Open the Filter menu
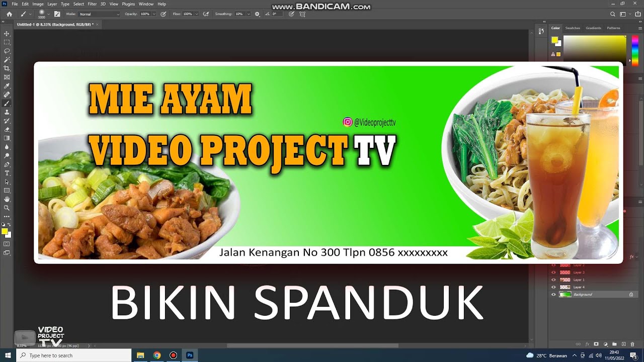Viewport: 644px width, 362px height. pyautogui.click(x=92, y=4)
